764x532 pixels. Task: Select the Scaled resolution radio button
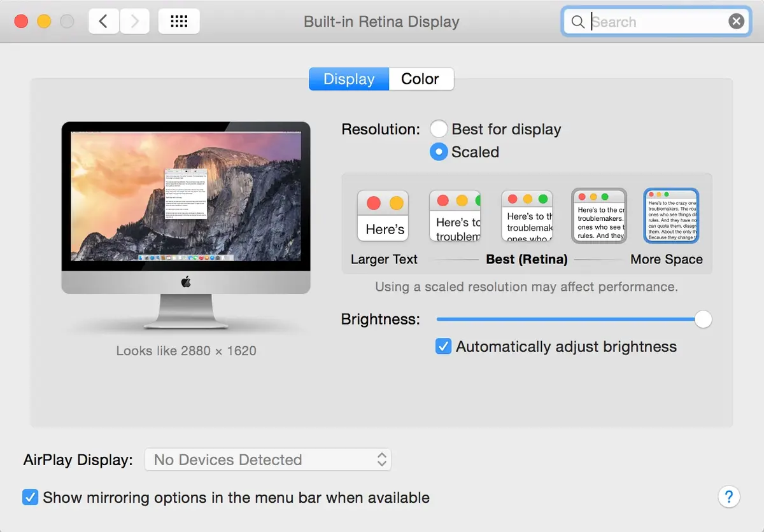click(x=439, y=152)
